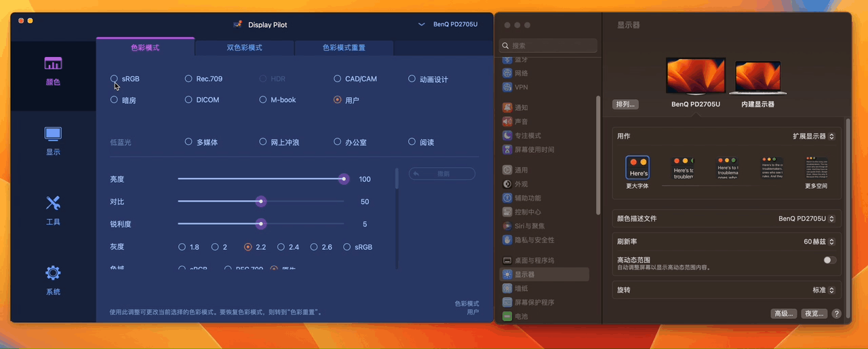Select the Rec.709 color mode
Image resolution: width=868 pixels, height=349 pixels.
[189, 79]
